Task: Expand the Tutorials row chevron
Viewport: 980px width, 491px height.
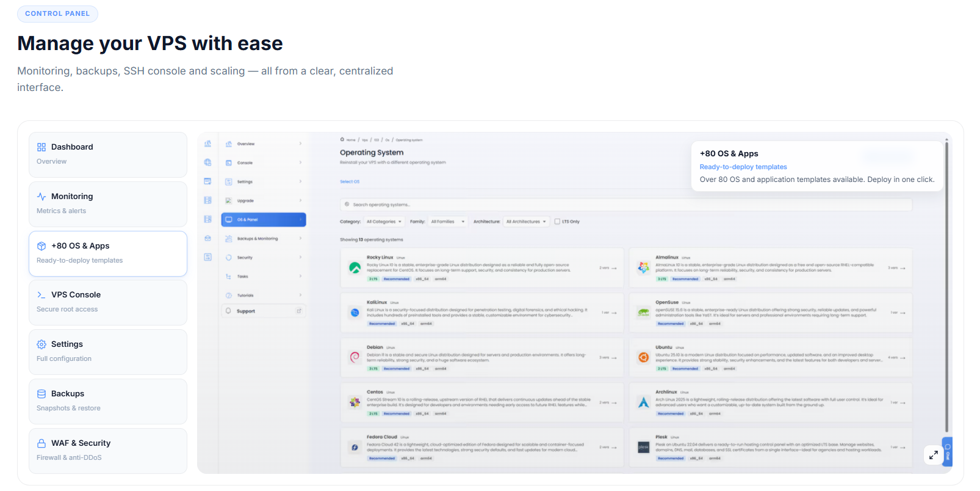Action: coord(300,296)
